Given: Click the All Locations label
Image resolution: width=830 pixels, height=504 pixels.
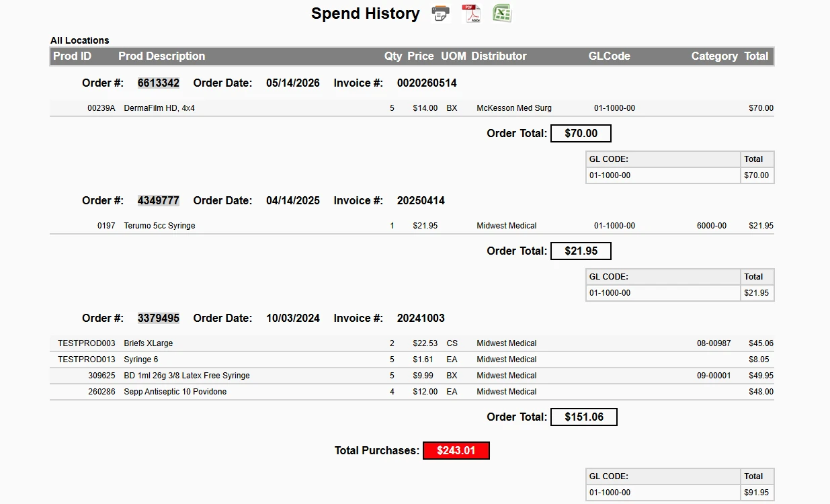Looking at the screenshot, I should (x=79, y=40).
